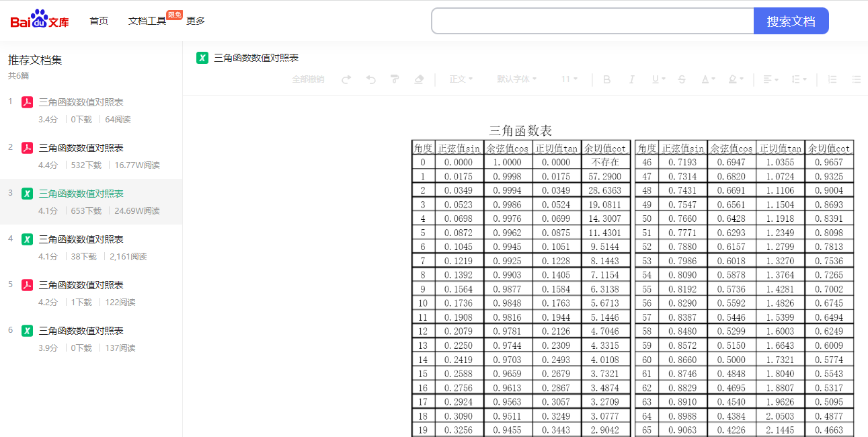Click the 不存在 cell in cot column
Viewport: 868px width, 437px height.
coord(605,162)
